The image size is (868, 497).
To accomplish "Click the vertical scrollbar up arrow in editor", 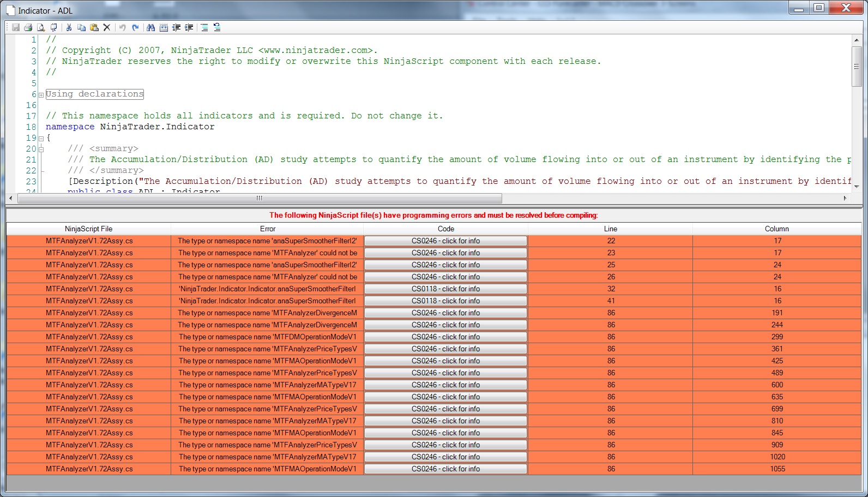I will (x=856, y=40).
